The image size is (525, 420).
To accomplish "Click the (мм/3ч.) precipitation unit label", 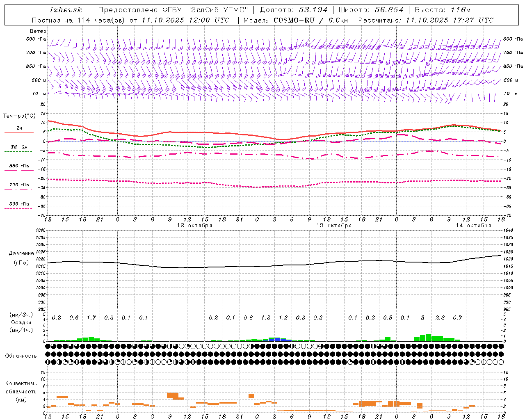I will click(x=21, y=315).
